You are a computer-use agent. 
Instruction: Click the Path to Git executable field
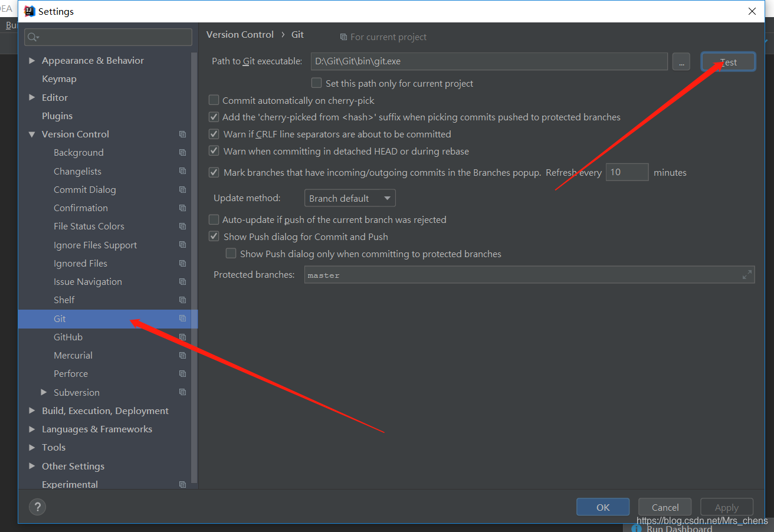click(x=489, y=61)
